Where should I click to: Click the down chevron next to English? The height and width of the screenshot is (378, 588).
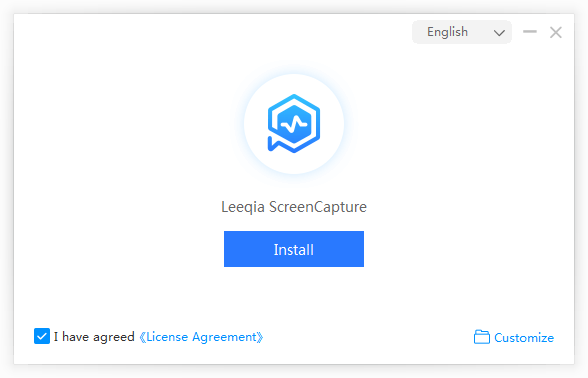(x=499, y=33)
